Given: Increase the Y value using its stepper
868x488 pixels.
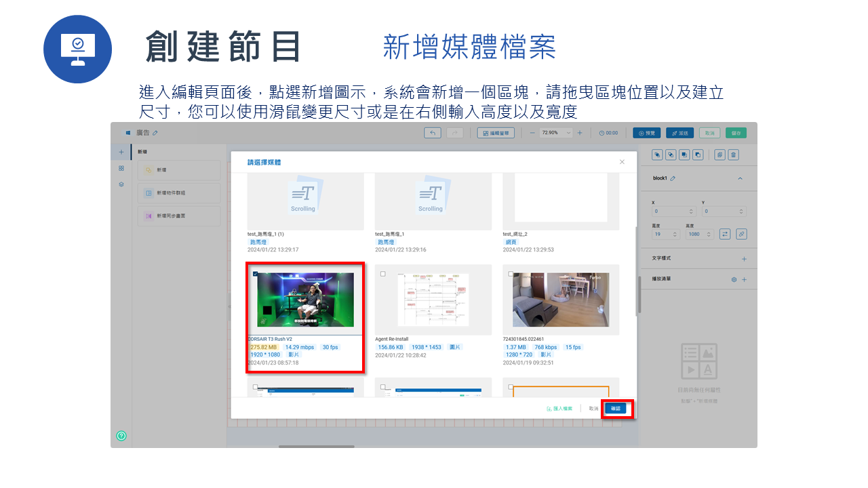Looking at the screenshot, I should click(x=741, y=209).
